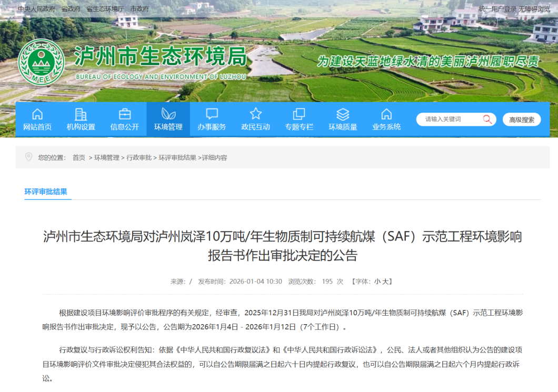This screenshot has width=558, height=392.
Task: Click the red magnifier search icon
Action: point(487,119)
